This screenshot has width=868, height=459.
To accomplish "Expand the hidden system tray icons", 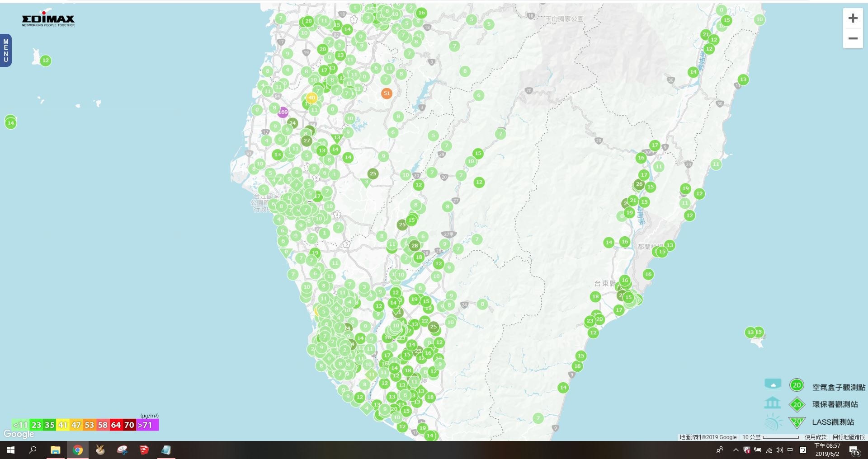I will [736, 450].
